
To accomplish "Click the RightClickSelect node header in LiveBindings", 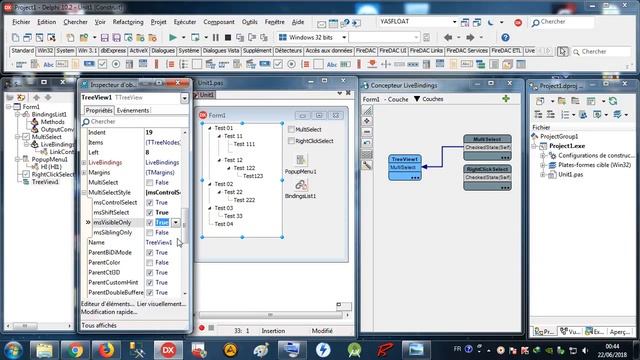I will click(x=487, y=169).
